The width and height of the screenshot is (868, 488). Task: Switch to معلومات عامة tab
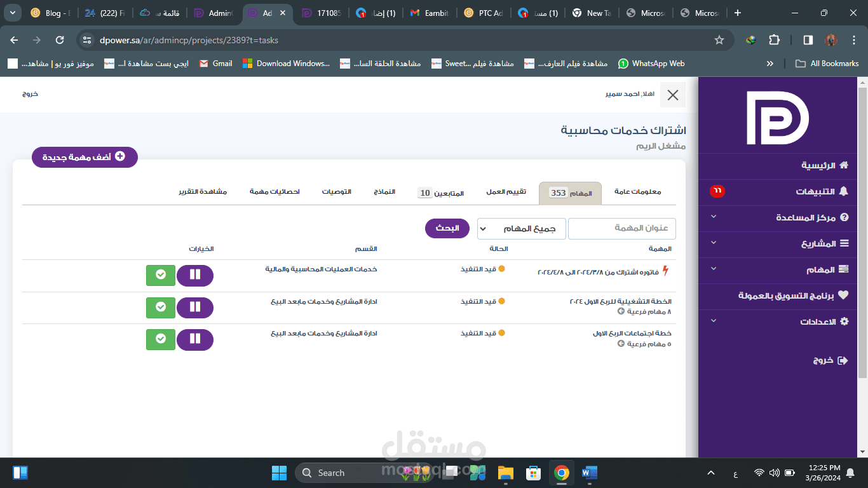(x=637, y=192)
